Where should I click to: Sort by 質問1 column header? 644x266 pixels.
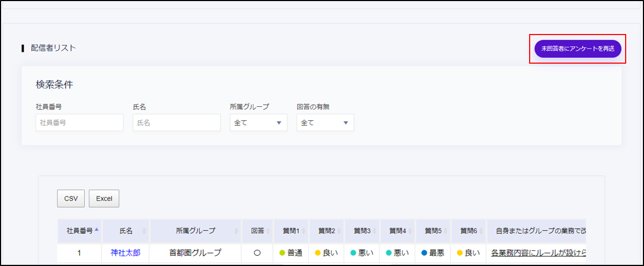(292, 230)
